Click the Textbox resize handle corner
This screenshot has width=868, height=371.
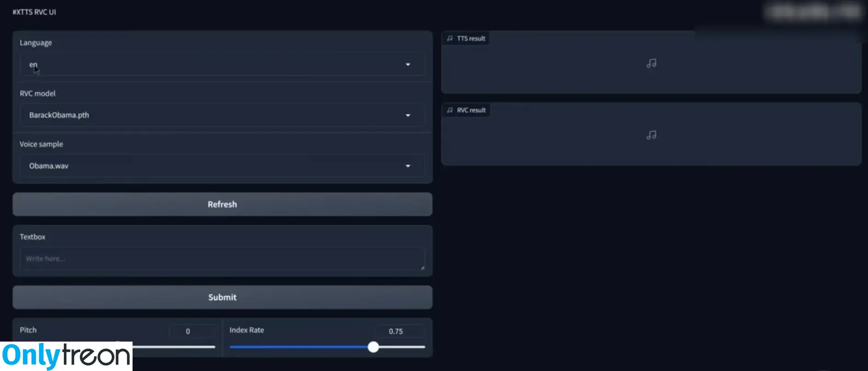(422, 268)
